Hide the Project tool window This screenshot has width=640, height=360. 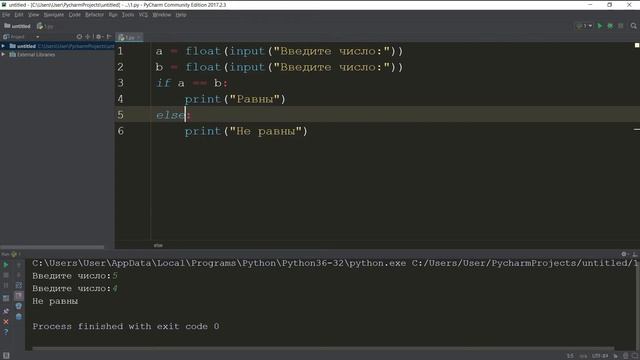point(109,37)
